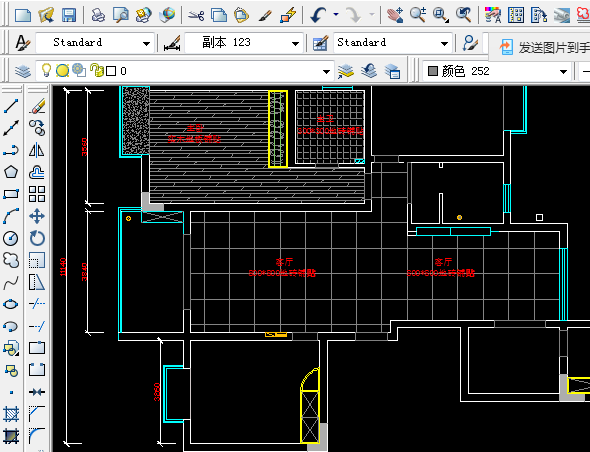Viewport: 590px width, 452px height.
Task: Select the Polygon drawing tool
Action: 11,172
